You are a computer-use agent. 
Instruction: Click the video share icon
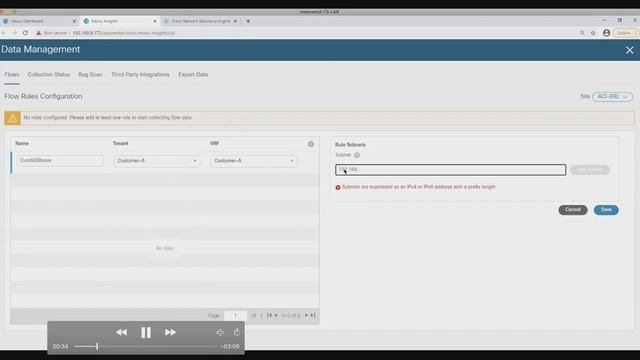[x=237, y=332]
